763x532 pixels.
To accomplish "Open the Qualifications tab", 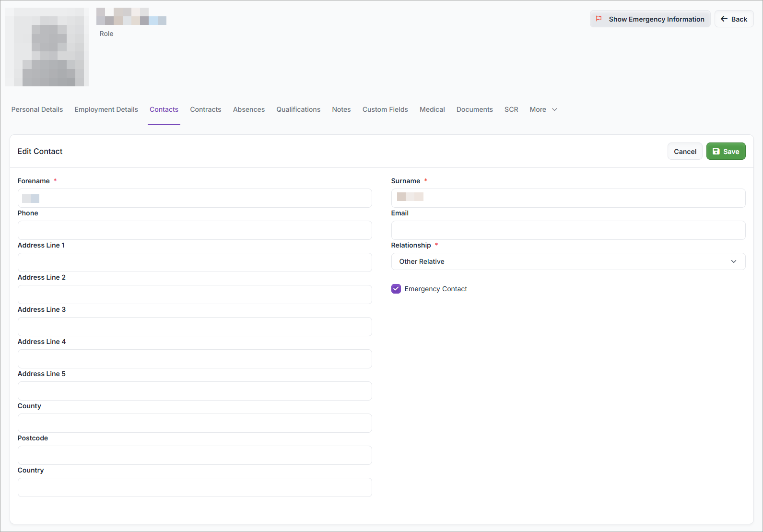I will coord(298,109).
